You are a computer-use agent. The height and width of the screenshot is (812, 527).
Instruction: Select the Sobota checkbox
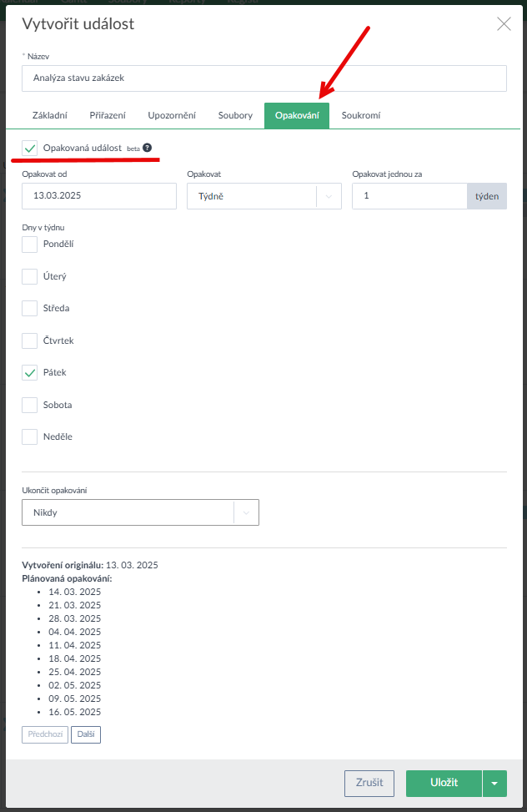[x=30, y=405]
